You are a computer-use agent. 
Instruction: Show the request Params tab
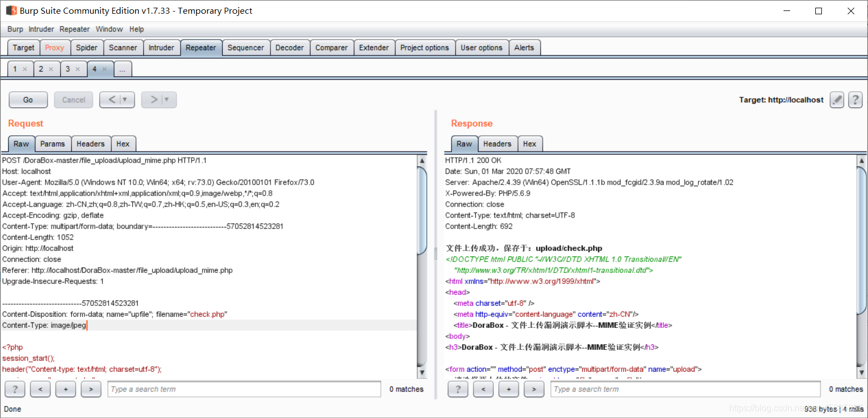tap(53, 144)
